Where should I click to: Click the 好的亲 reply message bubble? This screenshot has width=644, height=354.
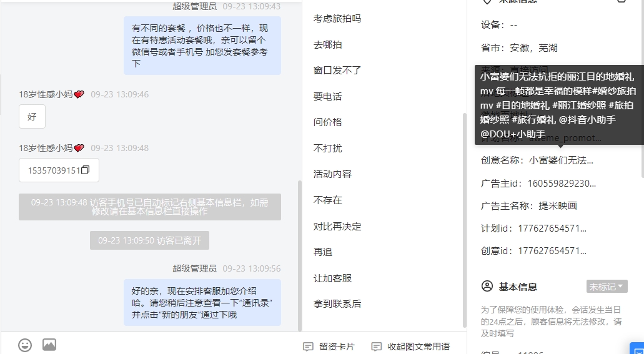coord(202,303)
